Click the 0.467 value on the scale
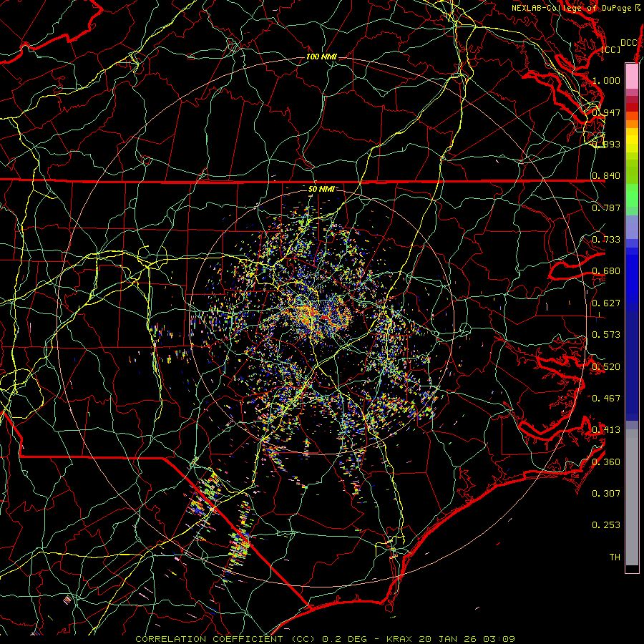The width and height of the screenshot is (644, 644). click(x=606, y=398)
